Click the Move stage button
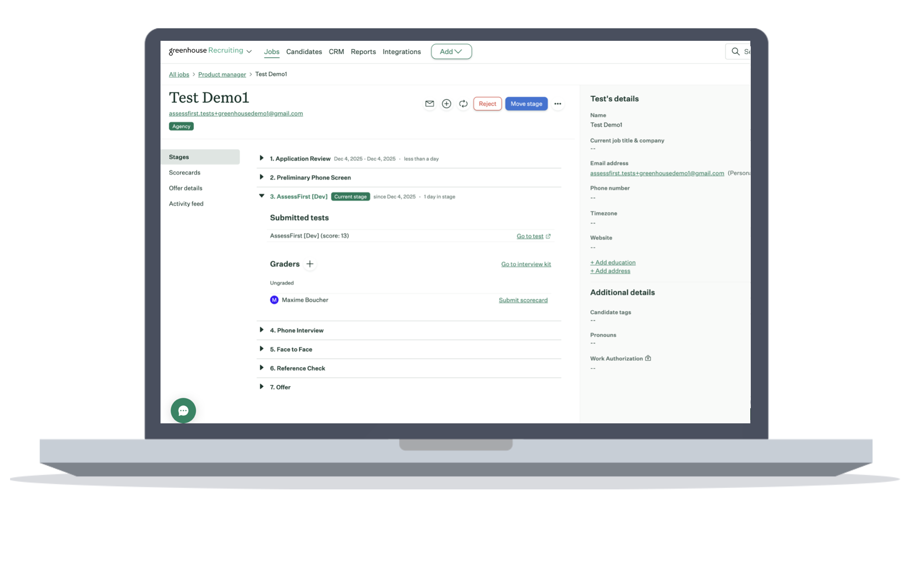Image resolution: width=909 pixels, height=588 pixels. 526,104
